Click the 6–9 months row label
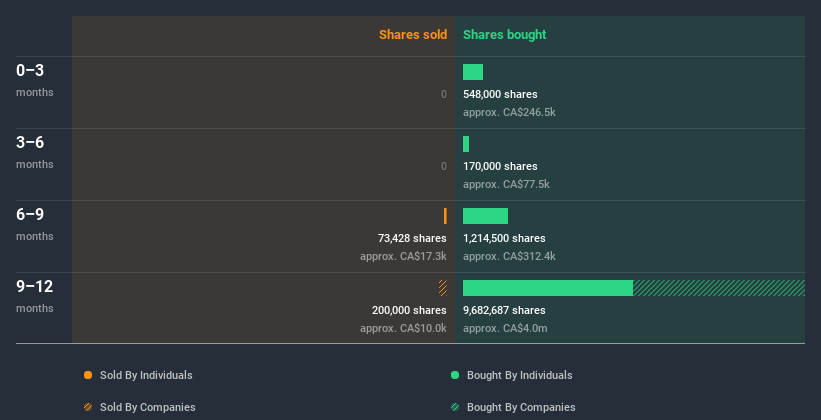Viewport: 821px width, 420px height. click(x=35, y=224)
